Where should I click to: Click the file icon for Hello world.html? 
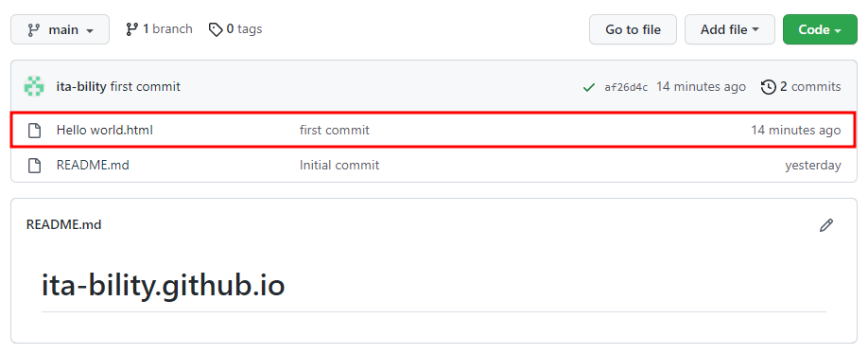(x=35, y=131)
